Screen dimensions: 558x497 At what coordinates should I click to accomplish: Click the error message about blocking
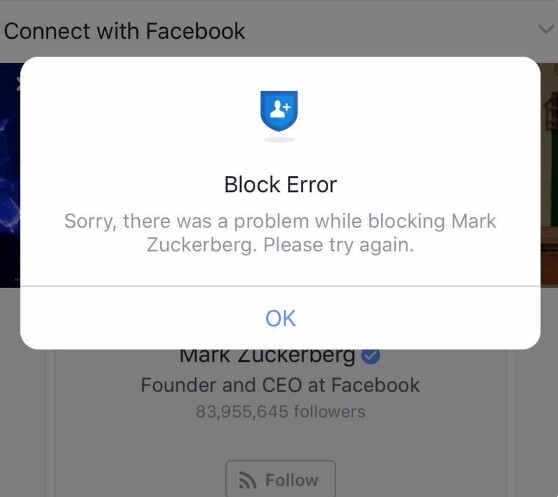[x=280, y=233]
